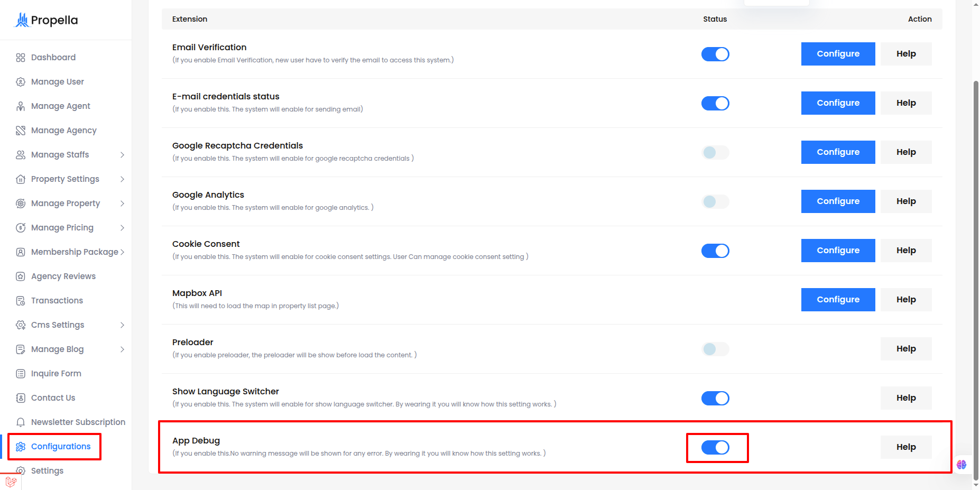The height and width of the screenshot is (490, 980).
Task: Expand the Manage Staffs submenu chevron
Action: tap(122, 155)
